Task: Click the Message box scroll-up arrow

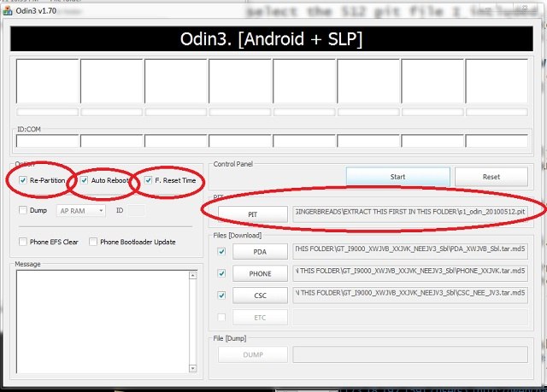Action: click(x=192, y=275)
